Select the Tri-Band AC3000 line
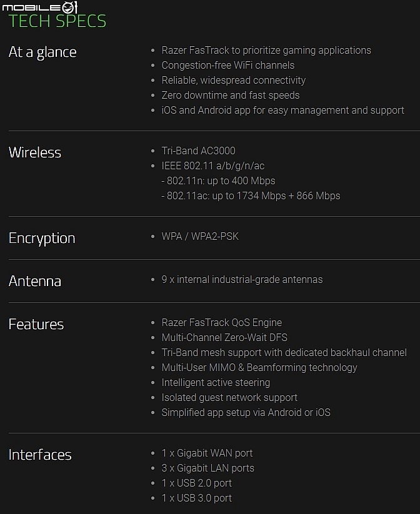Viewport: 420px width, 514px height. click(198, 151)
